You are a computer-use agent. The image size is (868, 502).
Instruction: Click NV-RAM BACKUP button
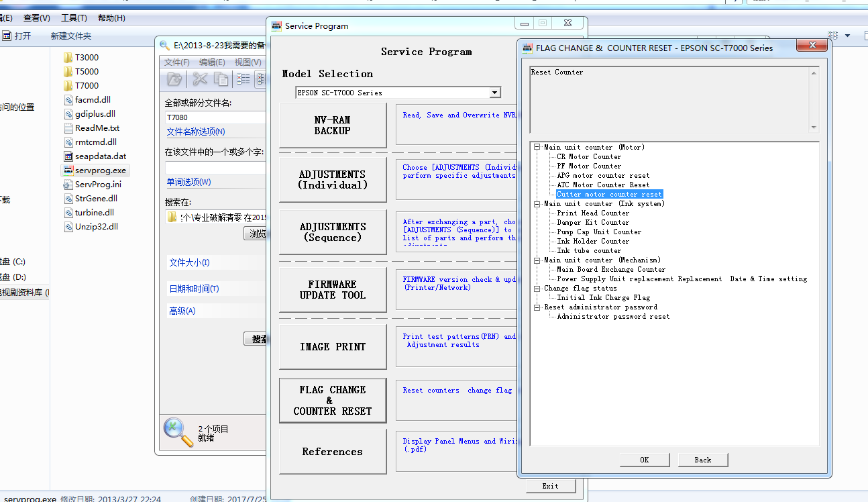click(333, 125)
